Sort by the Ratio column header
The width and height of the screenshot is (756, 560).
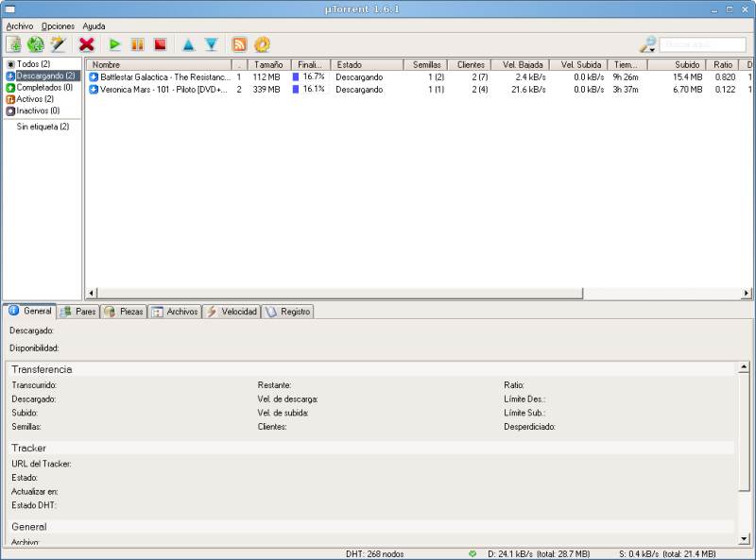[x=722, y=64]
